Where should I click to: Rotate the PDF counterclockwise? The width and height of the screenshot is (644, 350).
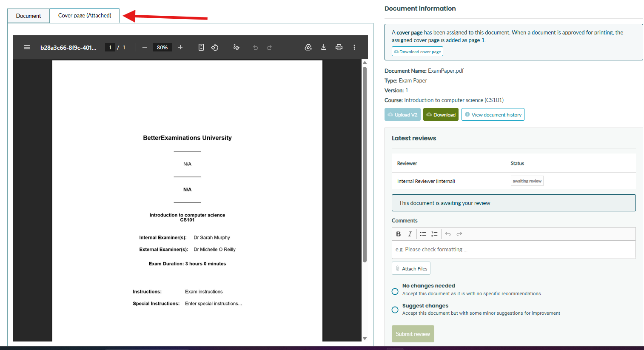click(215, 47)
